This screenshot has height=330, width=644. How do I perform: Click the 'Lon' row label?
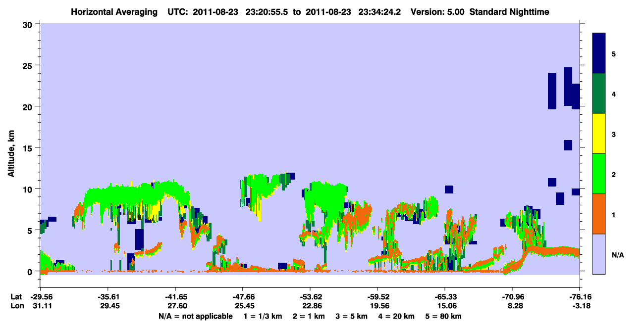pos(16,306)
